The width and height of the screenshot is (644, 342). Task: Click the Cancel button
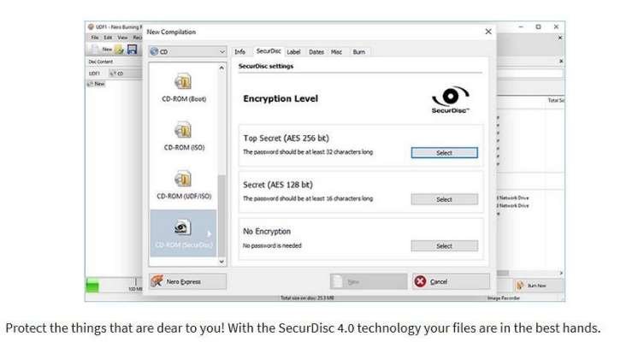(x=451, y=281)
